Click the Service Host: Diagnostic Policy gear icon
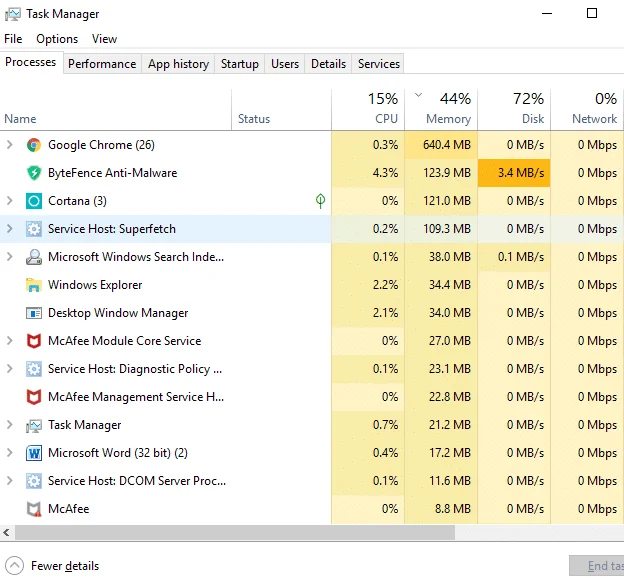The image size is (624, 578). pos(34,369)
